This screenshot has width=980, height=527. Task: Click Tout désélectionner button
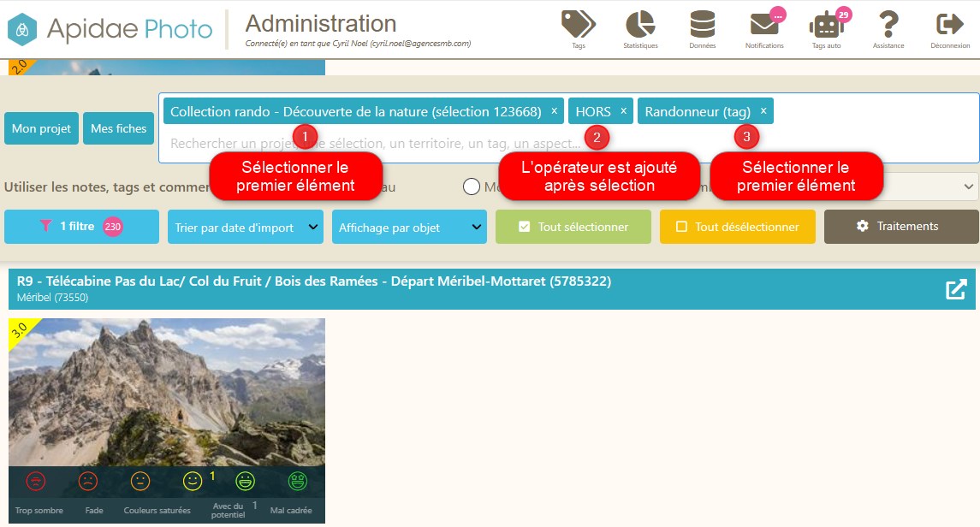point(738,226)
